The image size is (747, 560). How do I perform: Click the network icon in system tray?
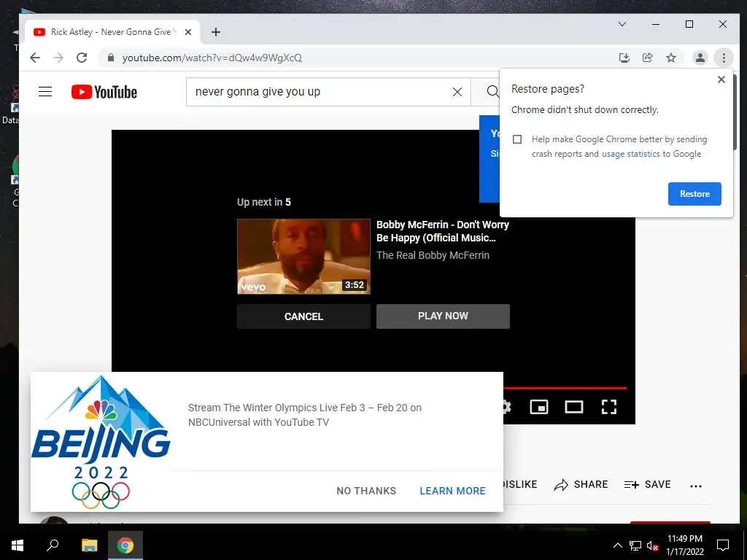click(635, 545)
